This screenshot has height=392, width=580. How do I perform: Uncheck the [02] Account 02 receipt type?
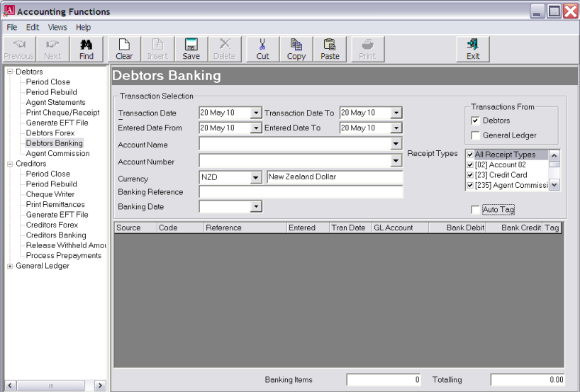coord(470,165)
